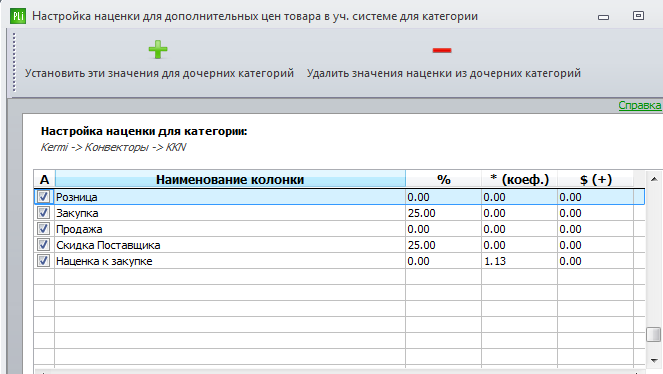Screen dimensions: 663x374
Task: Click the 'Наименование колонки' column header
Action: tap(230, 179)
